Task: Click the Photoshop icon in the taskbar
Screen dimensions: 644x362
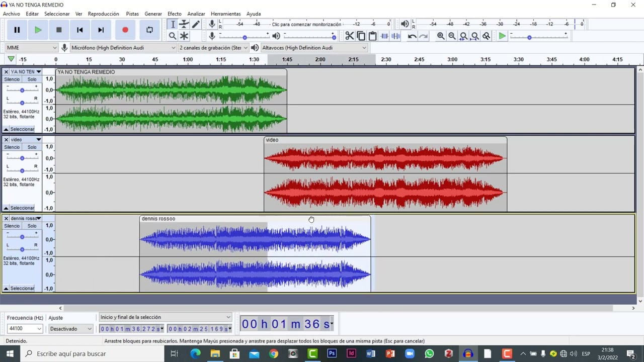Action: click(x=332, y=353)
